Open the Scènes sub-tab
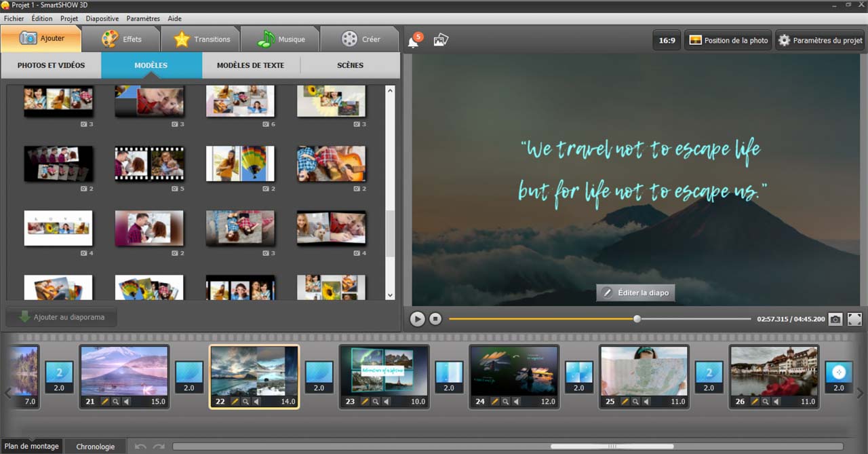Screen dimensions: 868x454 pyautogui.click(x=350, y=65)
